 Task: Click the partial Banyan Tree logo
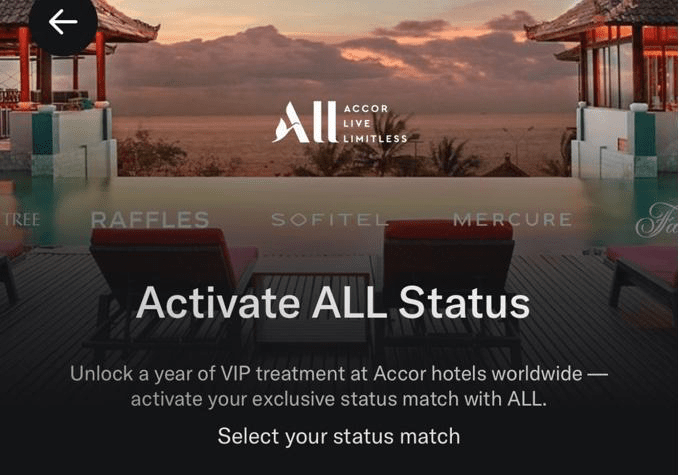click(20, 220)
